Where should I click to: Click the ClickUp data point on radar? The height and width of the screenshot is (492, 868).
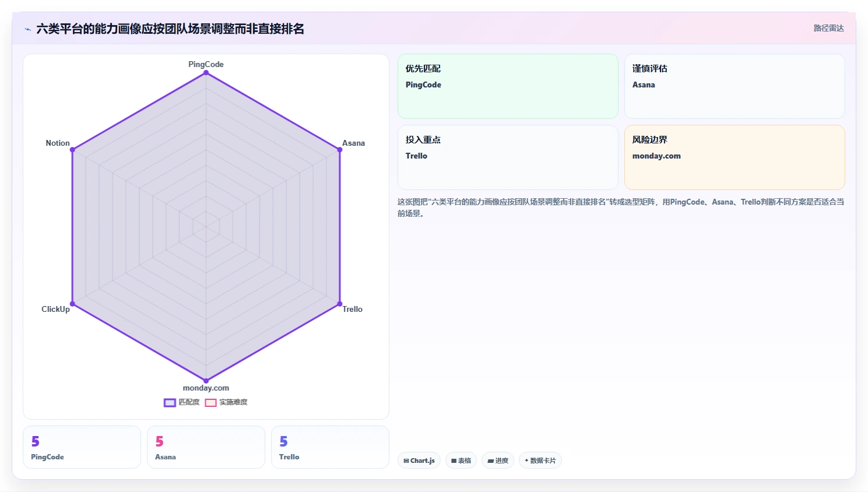pos(72,304)
